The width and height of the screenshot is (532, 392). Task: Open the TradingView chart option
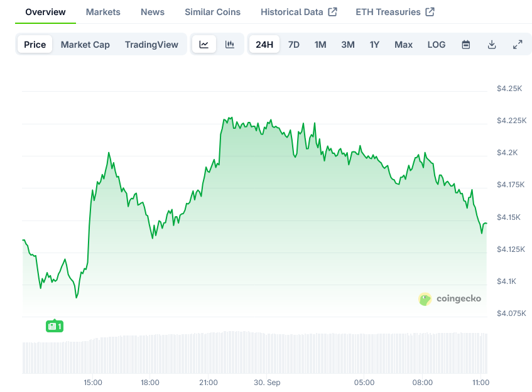(151, 44)
